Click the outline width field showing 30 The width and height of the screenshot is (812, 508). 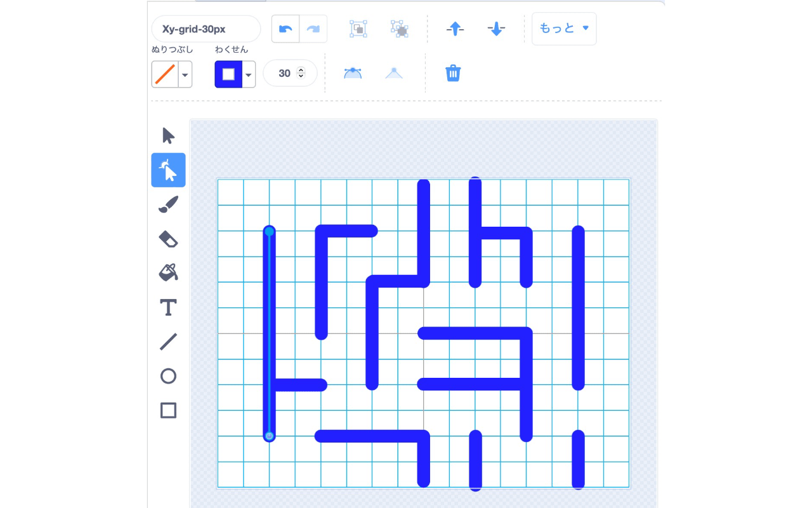click(290, 73)
